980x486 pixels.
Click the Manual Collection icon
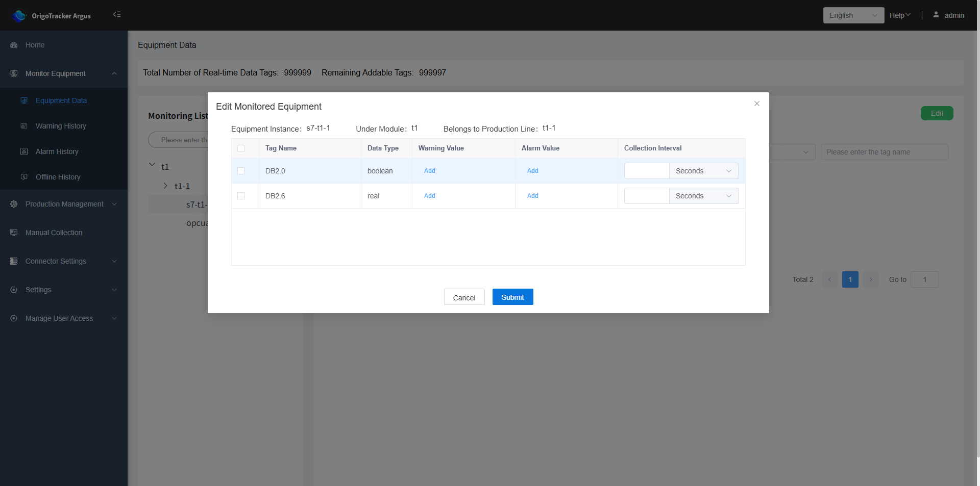coord(14,233)
